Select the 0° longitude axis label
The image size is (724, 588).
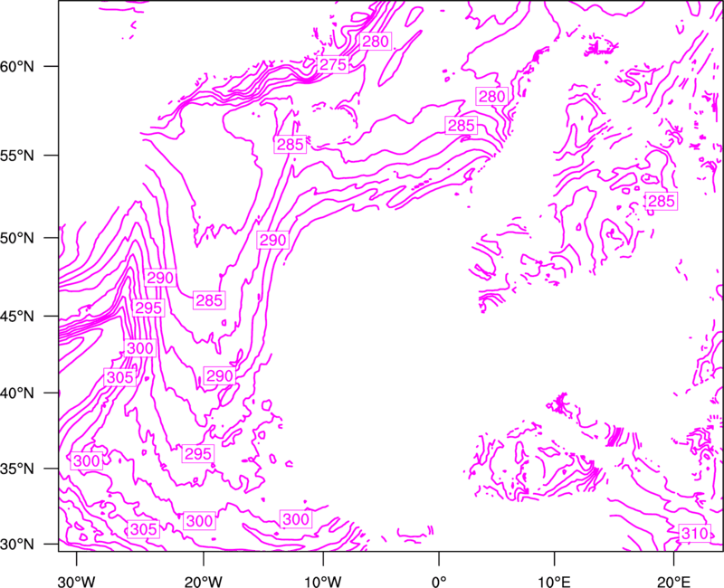pos(439,582)
